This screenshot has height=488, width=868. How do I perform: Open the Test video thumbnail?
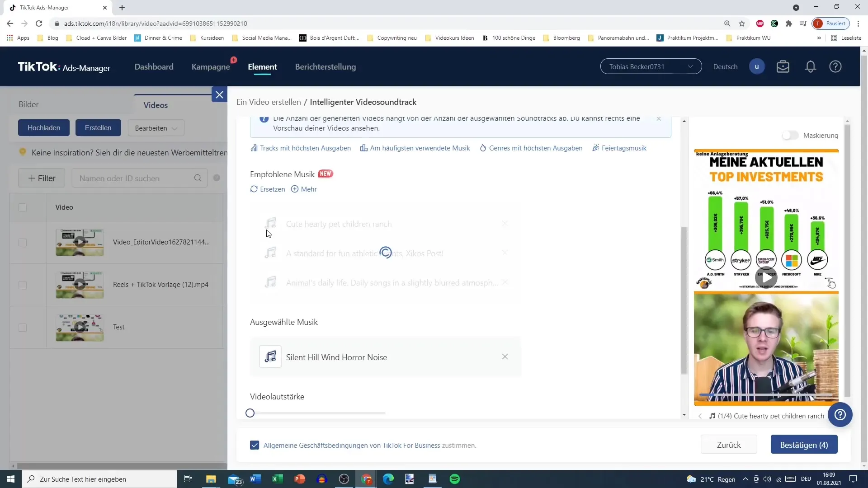(80, 327)
